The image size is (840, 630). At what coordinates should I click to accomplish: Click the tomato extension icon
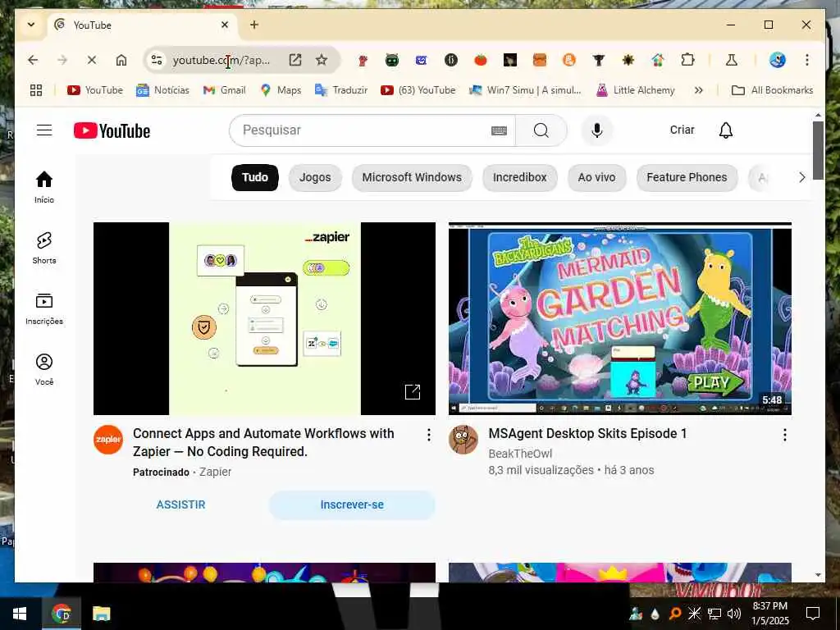click(x=481, y=60)
